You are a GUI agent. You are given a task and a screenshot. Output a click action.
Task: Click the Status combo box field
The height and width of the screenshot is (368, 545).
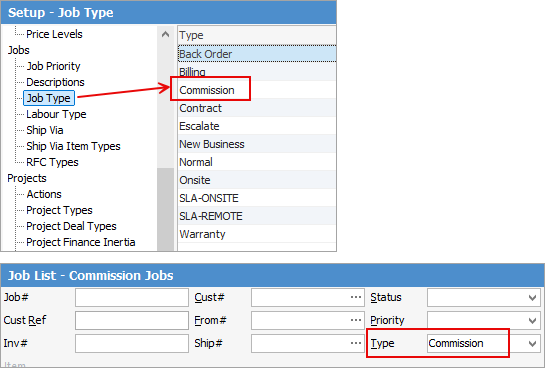pyautogui.click(x=484, y=297)
